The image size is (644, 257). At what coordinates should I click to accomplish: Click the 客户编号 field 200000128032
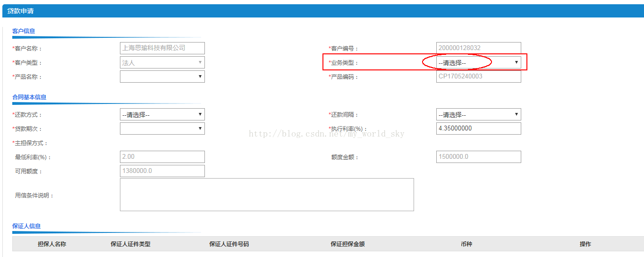(x=478, y=48)
